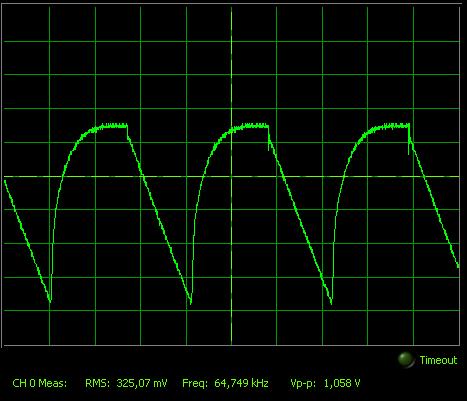The height and width of the screenshot is (401, 467).
Task: Click the Freq: label
Action: [x=195, y=384]
